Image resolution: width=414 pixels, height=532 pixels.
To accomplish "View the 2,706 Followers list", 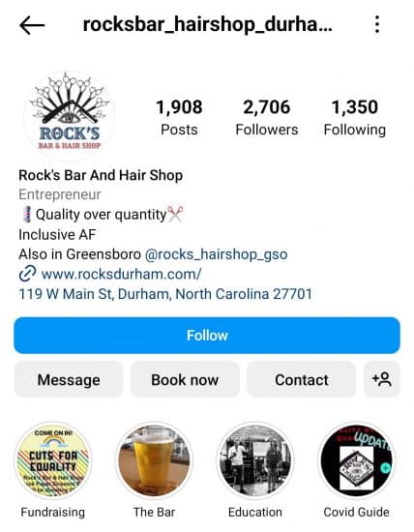I will pyautogui.click(x=267, y=117).
